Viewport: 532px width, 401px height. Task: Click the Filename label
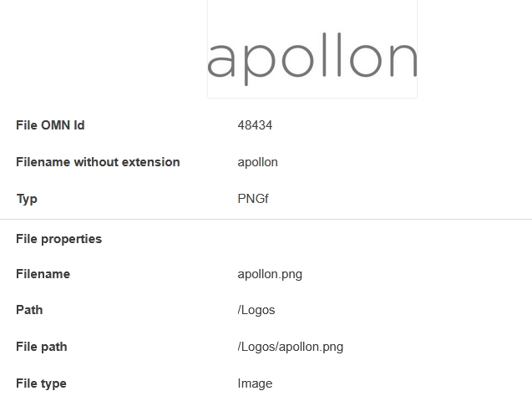(x=43, y=274)
